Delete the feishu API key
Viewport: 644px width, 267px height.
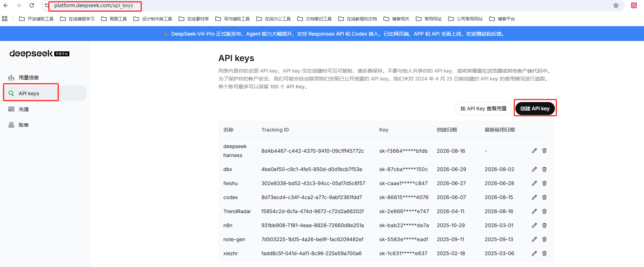point(544,183)
